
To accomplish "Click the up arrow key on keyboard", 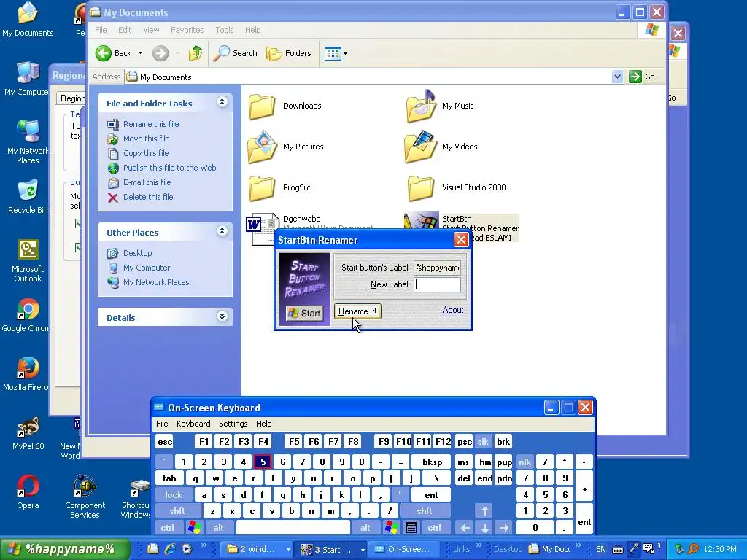I will 484,511.
